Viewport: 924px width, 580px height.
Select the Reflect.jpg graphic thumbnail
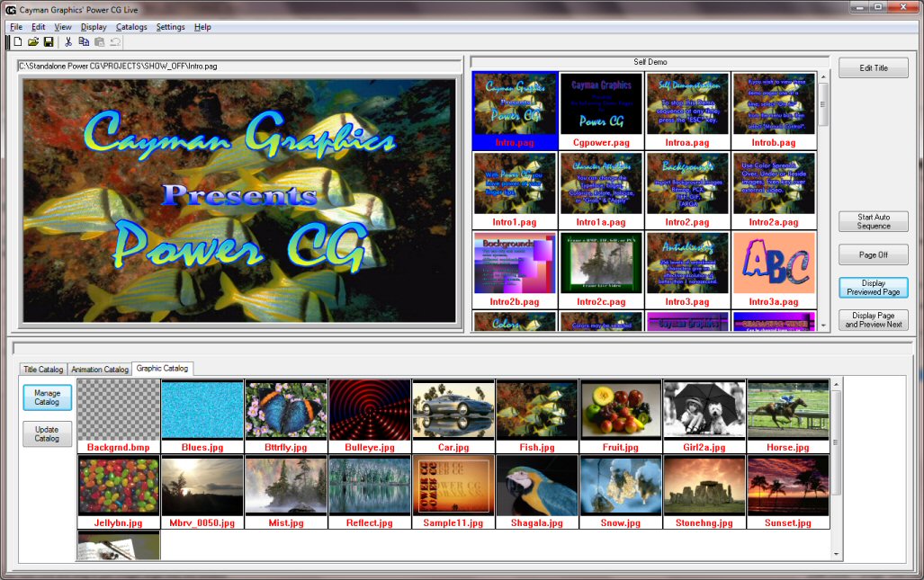[x=370, y=492]
